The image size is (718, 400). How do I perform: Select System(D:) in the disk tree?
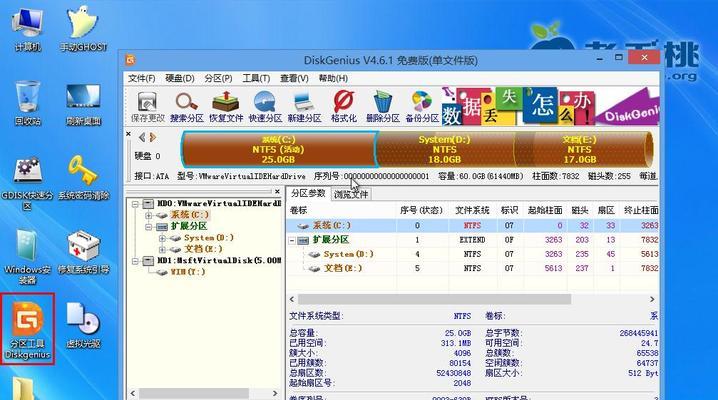tap(209, 238)
